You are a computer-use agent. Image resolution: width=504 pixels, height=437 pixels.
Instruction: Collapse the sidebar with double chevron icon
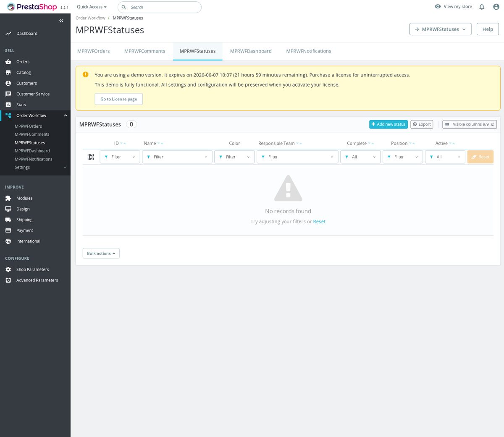point(61,21)
